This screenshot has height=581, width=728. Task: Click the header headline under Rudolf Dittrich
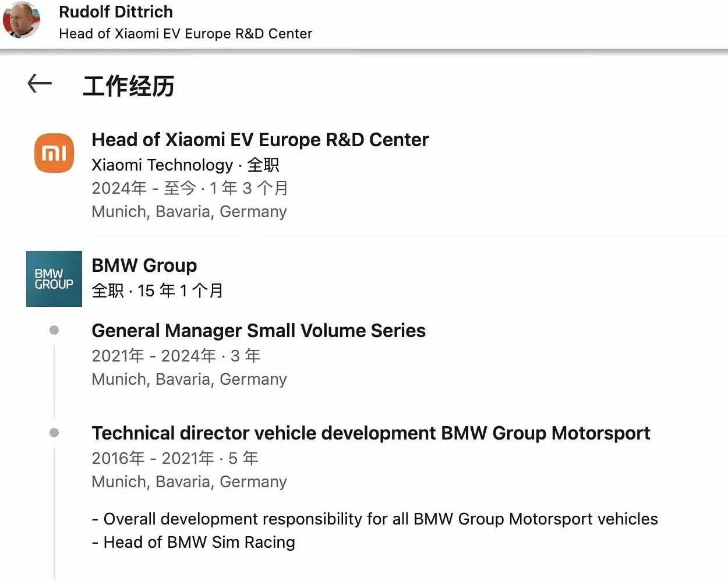[186, 34]
